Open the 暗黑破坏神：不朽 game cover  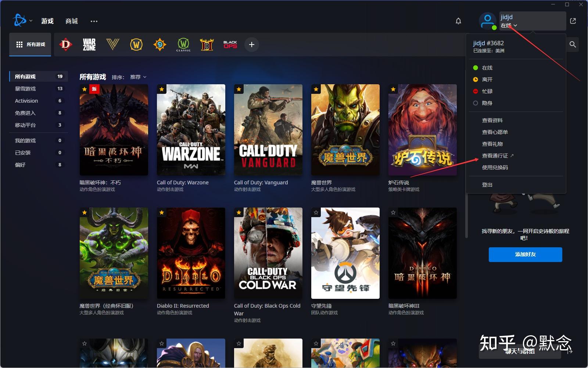(114, 130)
